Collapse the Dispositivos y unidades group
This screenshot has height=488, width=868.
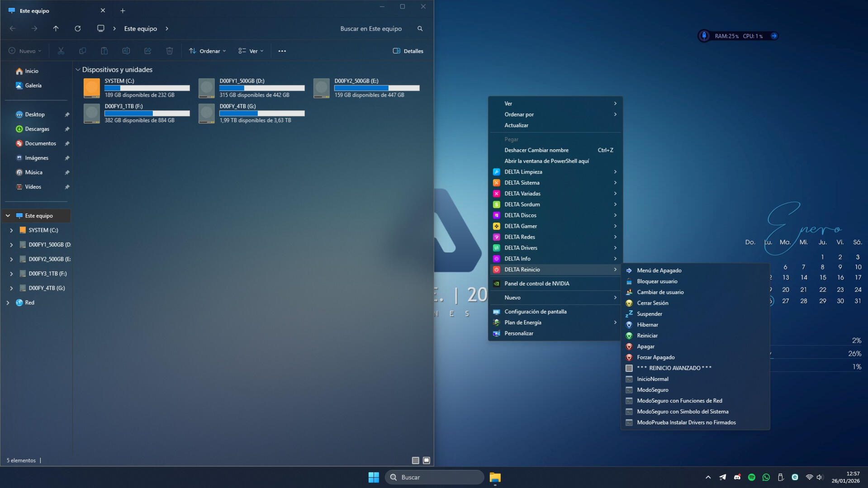tap(78, 70)
